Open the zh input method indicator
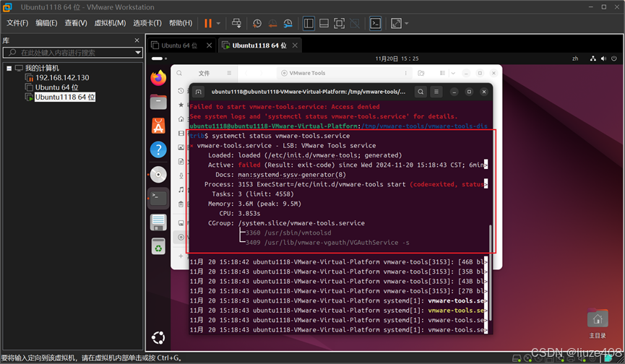 575,58
